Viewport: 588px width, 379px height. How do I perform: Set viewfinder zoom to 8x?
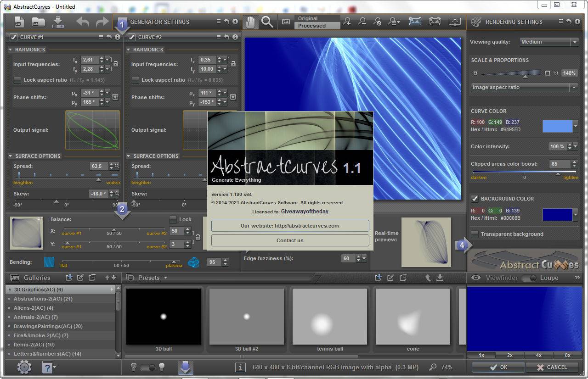[x=567, y=355]
